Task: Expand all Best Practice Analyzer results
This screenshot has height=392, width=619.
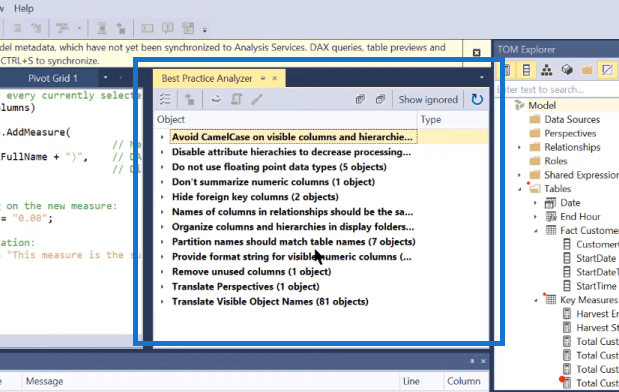Action: coord(360,99)
